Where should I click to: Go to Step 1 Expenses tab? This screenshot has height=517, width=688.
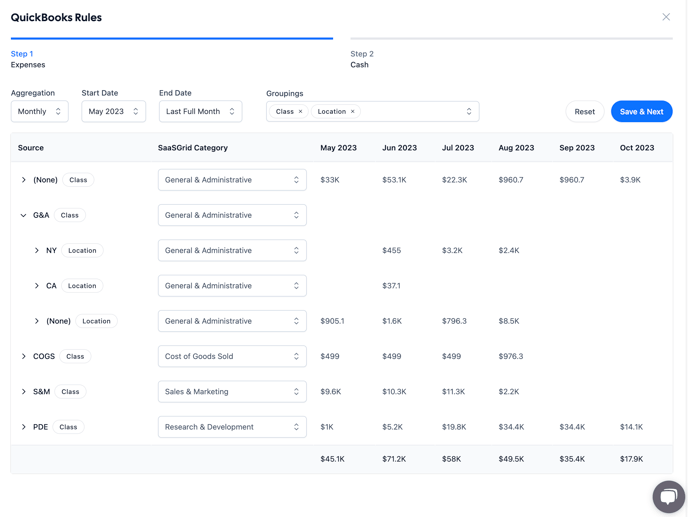tap(28, 59)
